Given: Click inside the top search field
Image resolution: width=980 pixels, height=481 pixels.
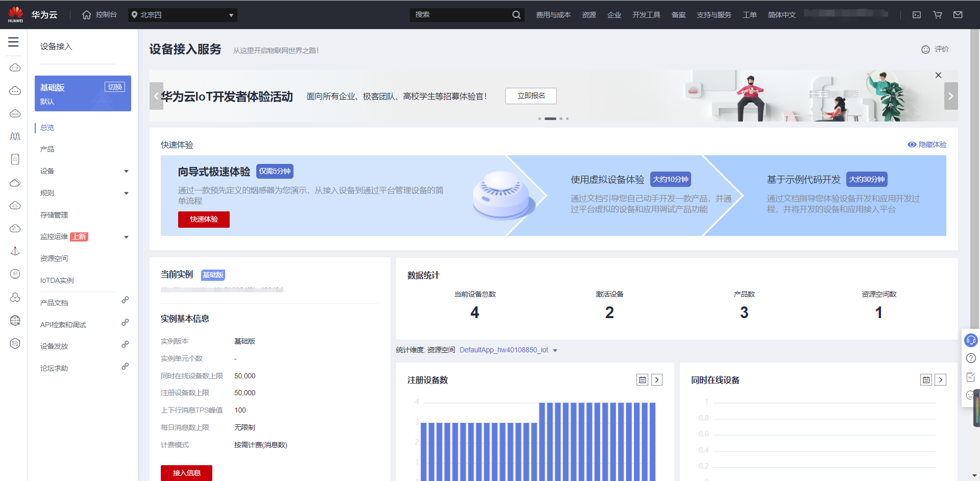Looking at the screenshot, I should (x=462, y=15).
